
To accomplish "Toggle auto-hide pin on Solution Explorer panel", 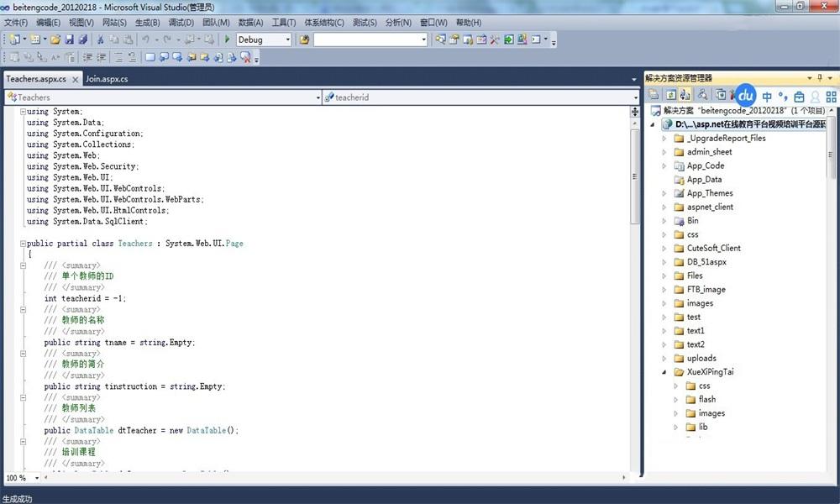I will point(820,78).
